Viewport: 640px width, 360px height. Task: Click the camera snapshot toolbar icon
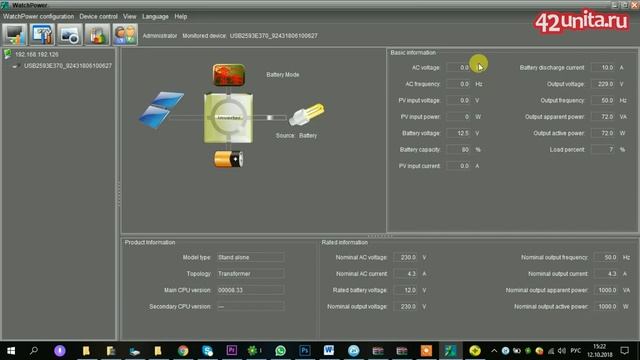pos(70,34)
